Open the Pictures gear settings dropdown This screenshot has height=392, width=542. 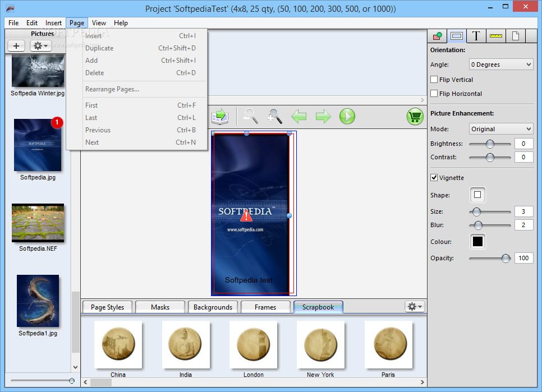click(x=41, y=45)
